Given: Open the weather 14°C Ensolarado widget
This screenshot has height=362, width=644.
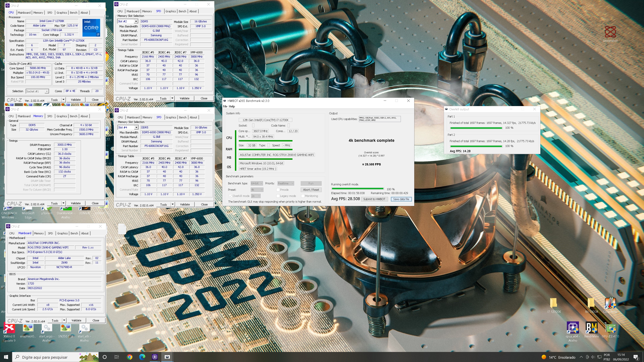Looking at the screenshot, I should [x=558, y=357].
